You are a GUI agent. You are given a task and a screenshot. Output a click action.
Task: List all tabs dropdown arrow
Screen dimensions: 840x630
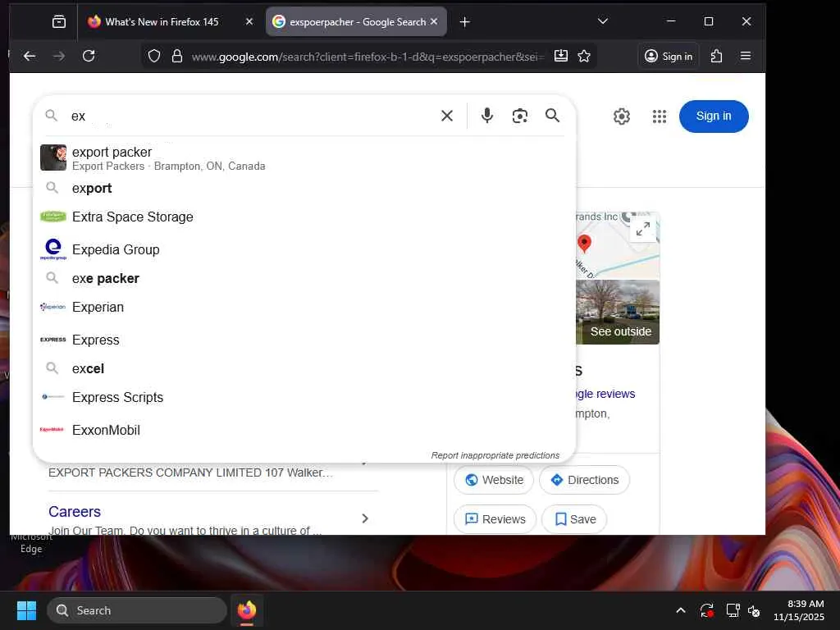603,21
